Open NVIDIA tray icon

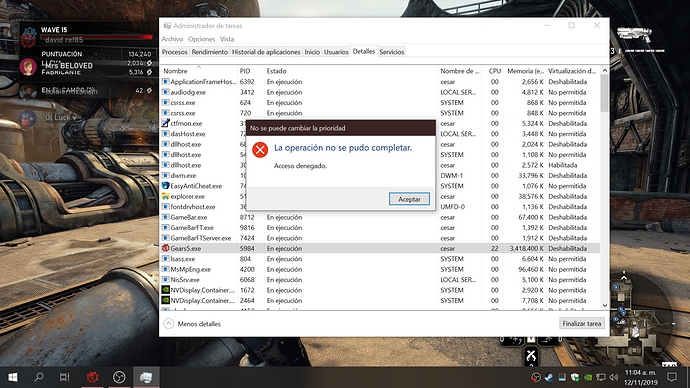tap(588, 377)
